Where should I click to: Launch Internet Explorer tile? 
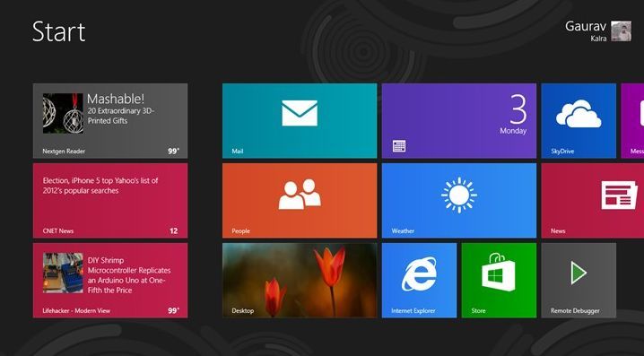419,280
